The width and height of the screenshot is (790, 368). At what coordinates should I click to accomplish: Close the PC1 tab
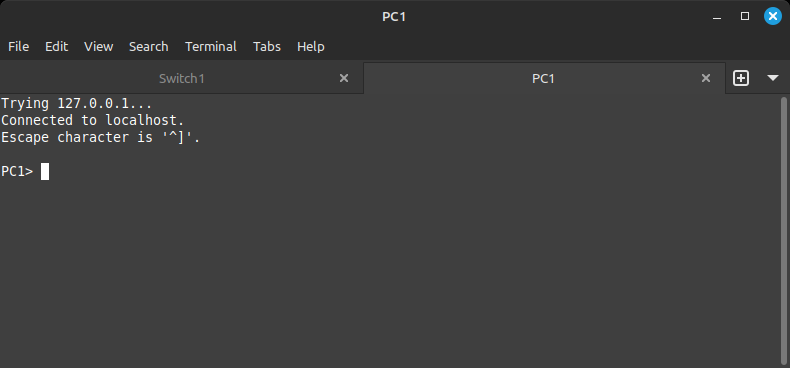706,78
